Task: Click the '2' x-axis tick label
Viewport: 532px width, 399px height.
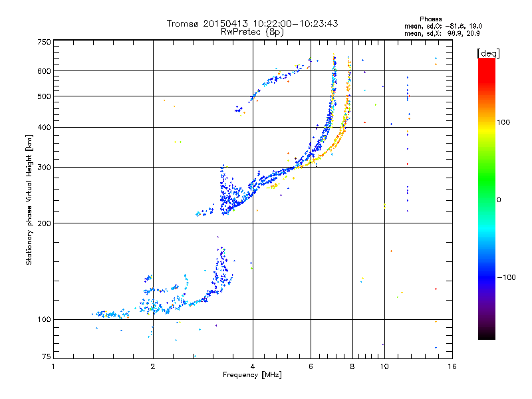Action: [153, 366]
